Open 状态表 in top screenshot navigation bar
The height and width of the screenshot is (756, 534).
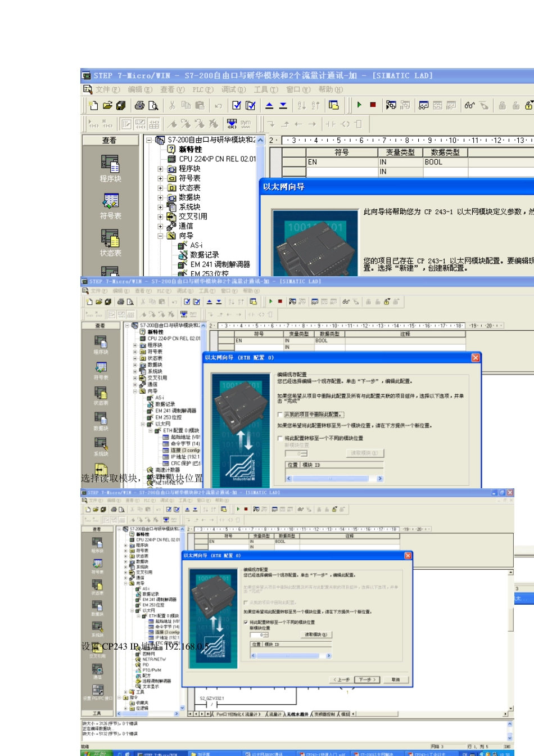tap(110, 243)
